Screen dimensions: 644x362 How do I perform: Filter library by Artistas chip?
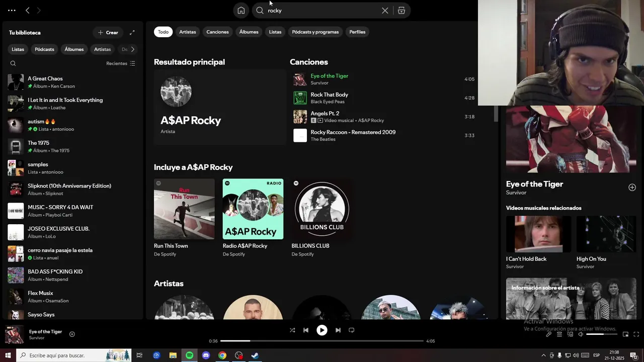[x=102, y=49]
